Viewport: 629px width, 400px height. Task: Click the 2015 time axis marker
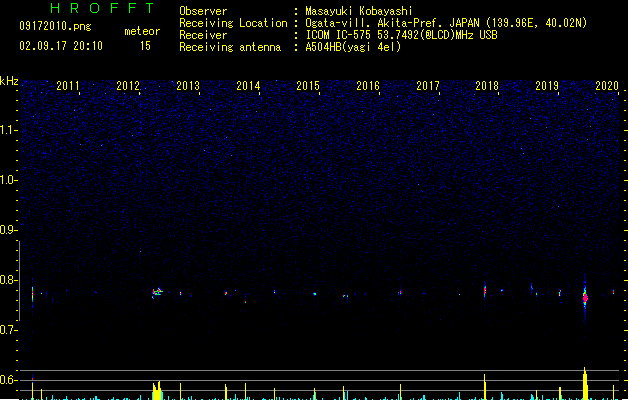pos(308,86)
